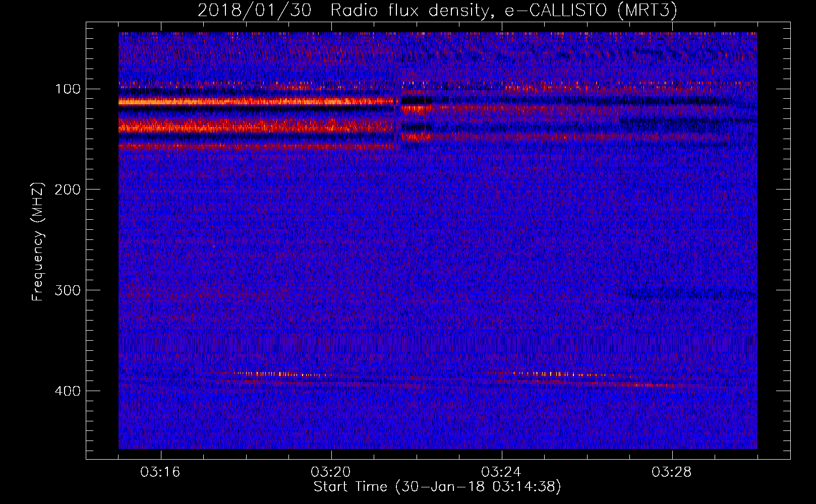Click the 03:28 time tick label

[672, 472]
